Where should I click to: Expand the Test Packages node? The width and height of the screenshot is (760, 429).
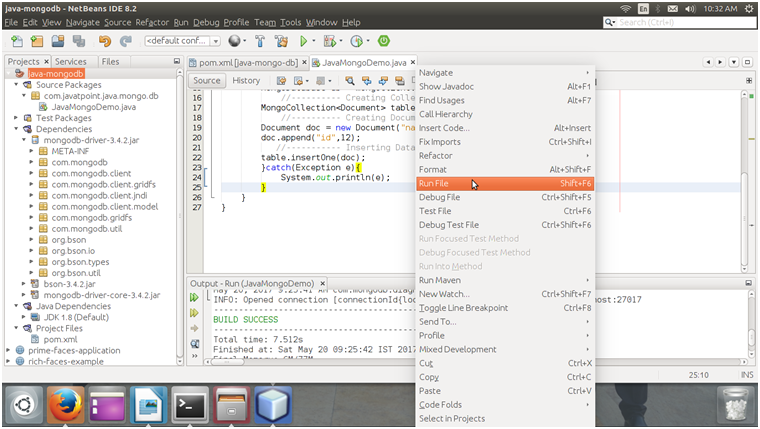[x=16, y=118]
